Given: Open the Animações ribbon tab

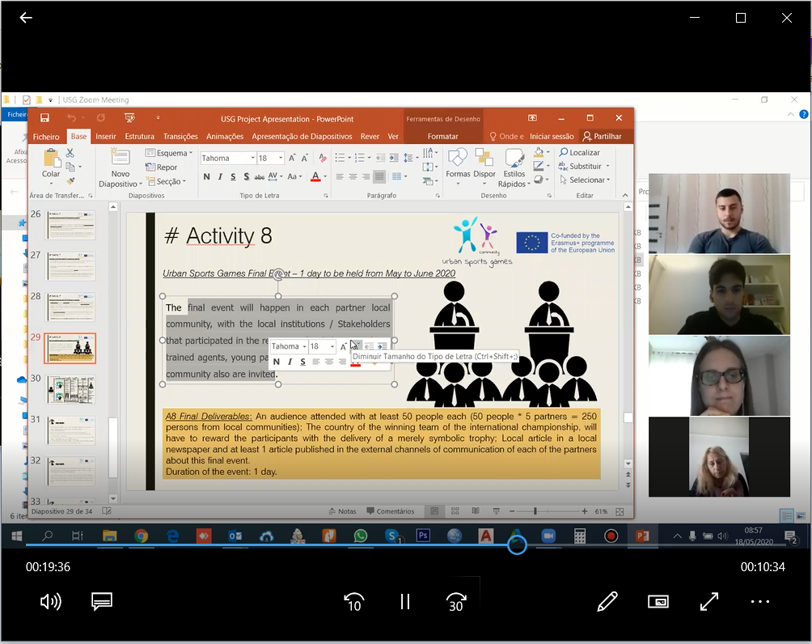Looking at the screenshot, I should tap(225, 137).
